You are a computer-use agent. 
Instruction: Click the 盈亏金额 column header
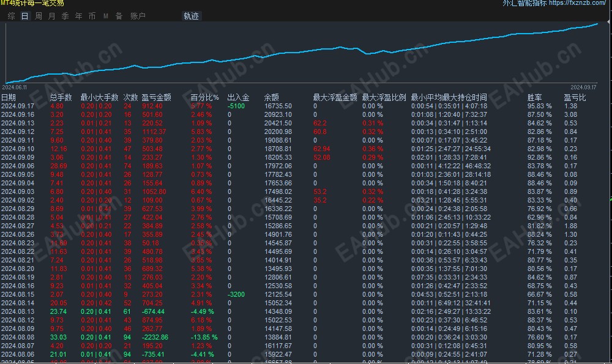pos(156,97)
